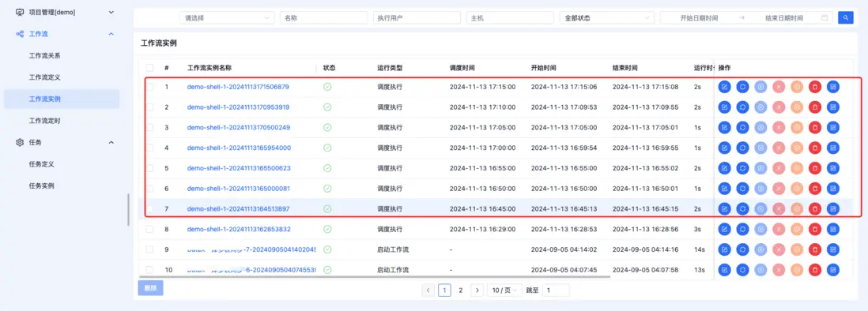The image size is (868, 311).
Task: Edit instance demo-shell-1-20241113165000081
Action: [724, 189]
